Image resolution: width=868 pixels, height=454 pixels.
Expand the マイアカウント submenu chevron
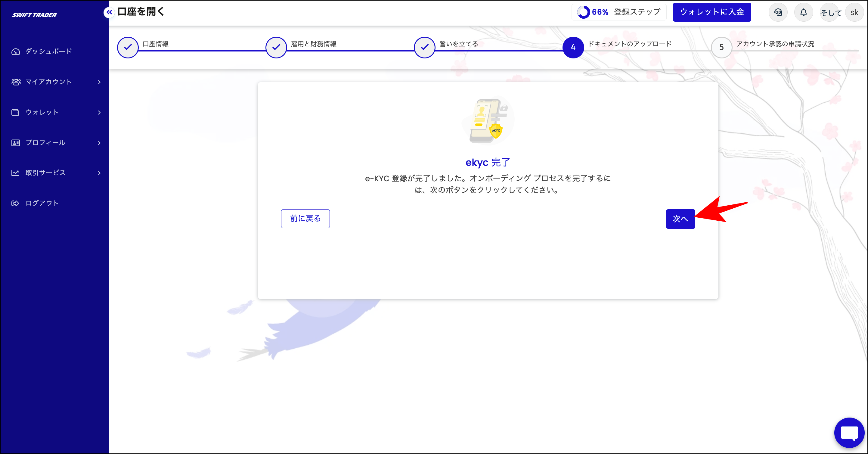99,82
